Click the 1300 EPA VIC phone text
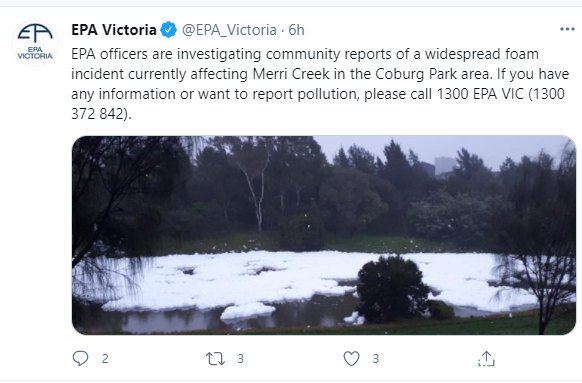 [x=480, y=94]
